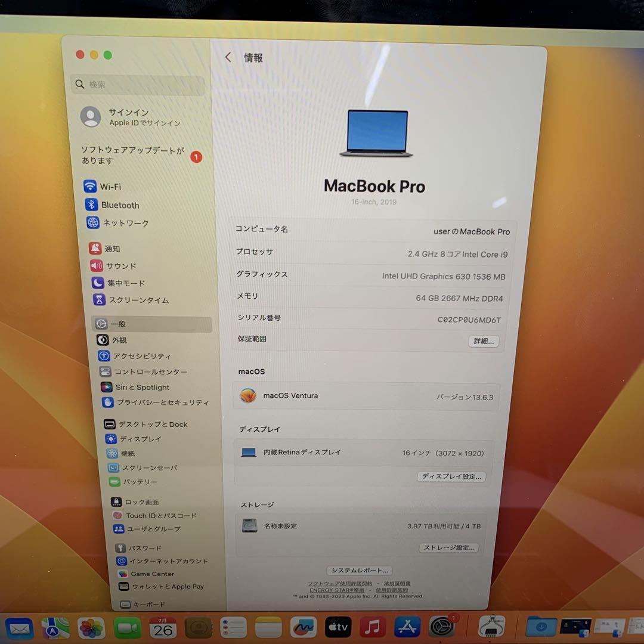The image size is (644, 644).
Task: Open the Downloads folder in the Dock
Action: (541, 627)
